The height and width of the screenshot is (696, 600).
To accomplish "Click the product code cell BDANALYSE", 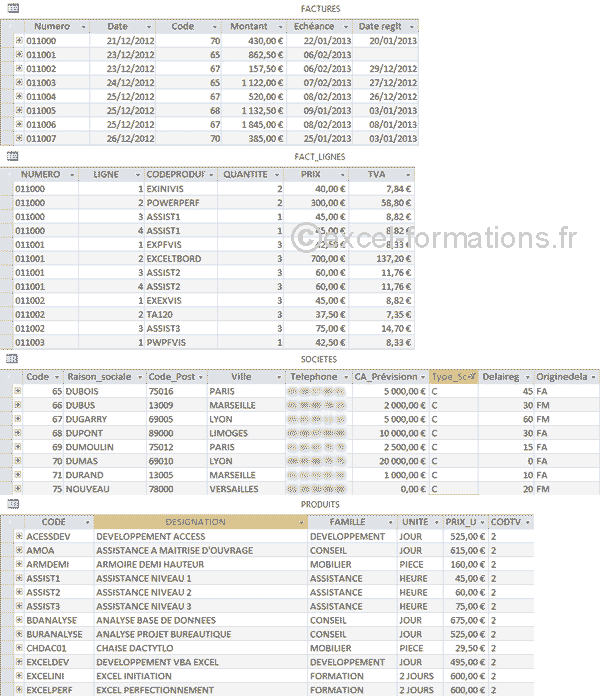I will (59, 621).
